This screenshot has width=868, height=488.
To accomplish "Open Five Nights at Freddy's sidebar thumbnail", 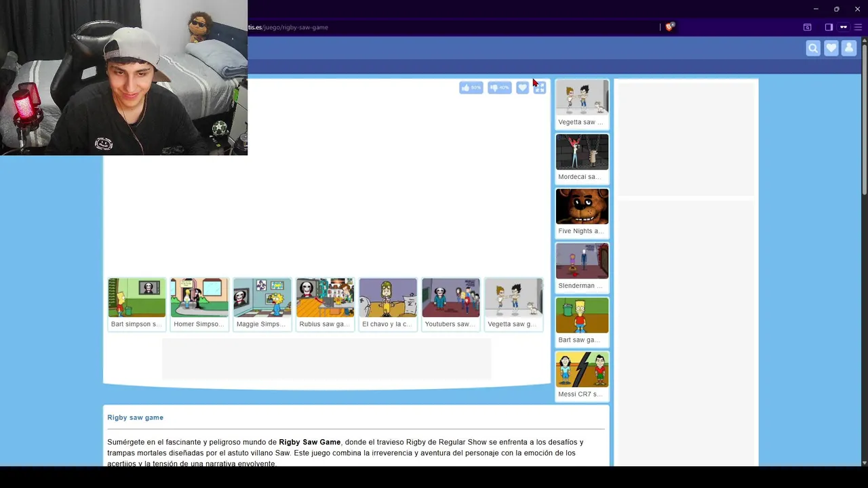I will [x=582, y=206].
